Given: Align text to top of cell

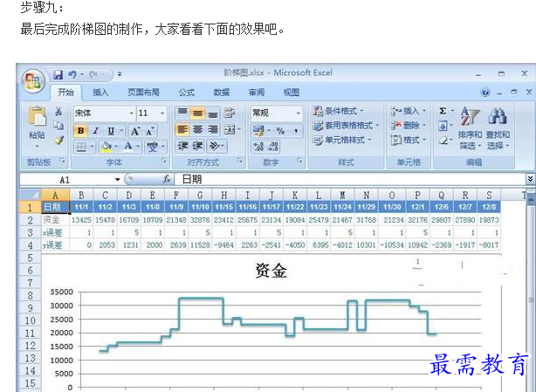Looking at the screenshot, I should coord(182,112).
